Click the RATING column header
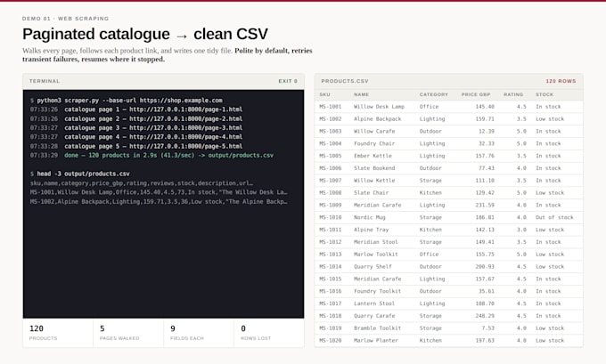This screenshot has width=606, height=364. [513, 94]
